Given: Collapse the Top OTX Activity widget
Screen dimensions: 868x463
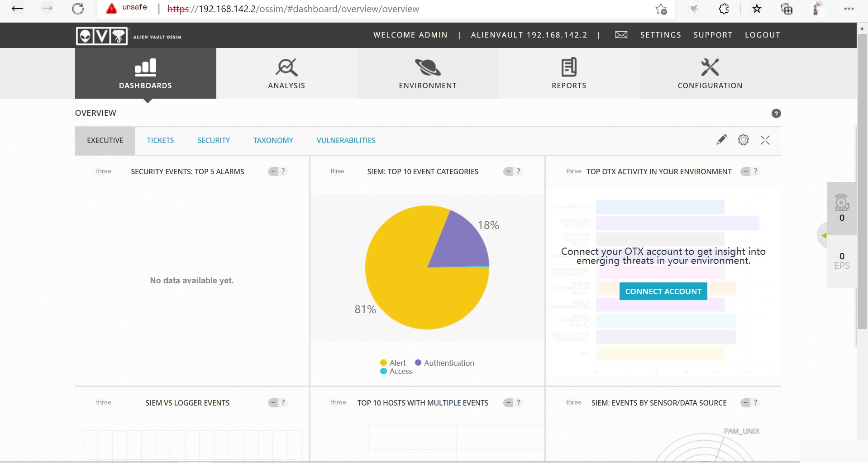Looking at the screenshot, I should tap(745, 172).
